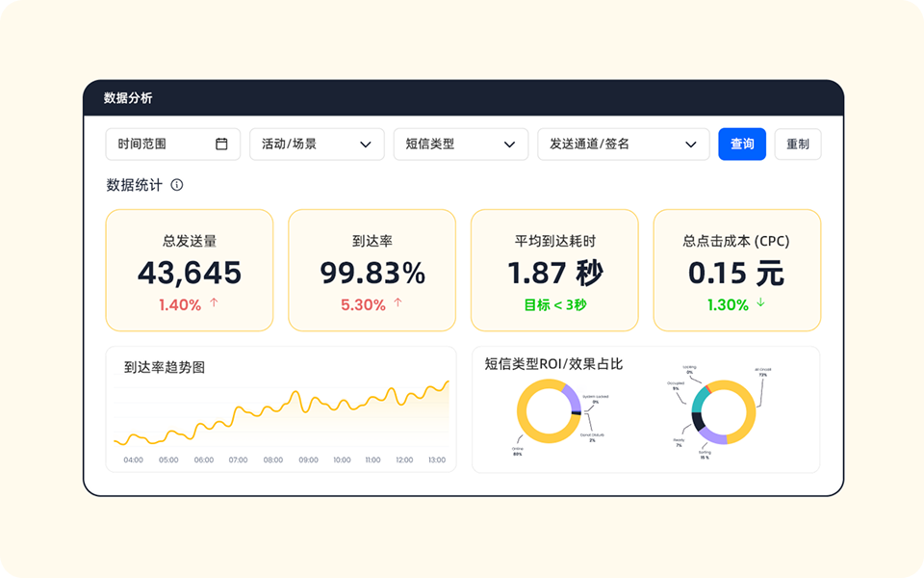This screenshot has height=578, width=924.
Task: Open the calendar icon in 时间范围 field
Action: 222,144
